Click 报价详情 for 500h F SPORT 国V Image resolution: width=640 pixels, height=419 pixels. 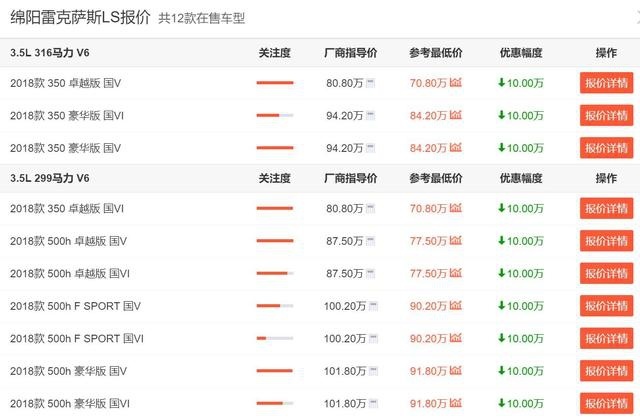tap(606, 306)
